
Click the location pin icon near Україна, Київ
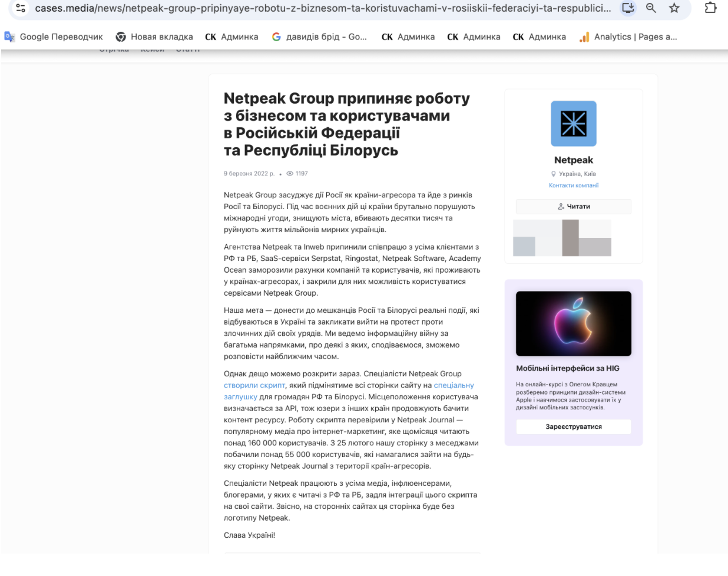pos(554,174)
